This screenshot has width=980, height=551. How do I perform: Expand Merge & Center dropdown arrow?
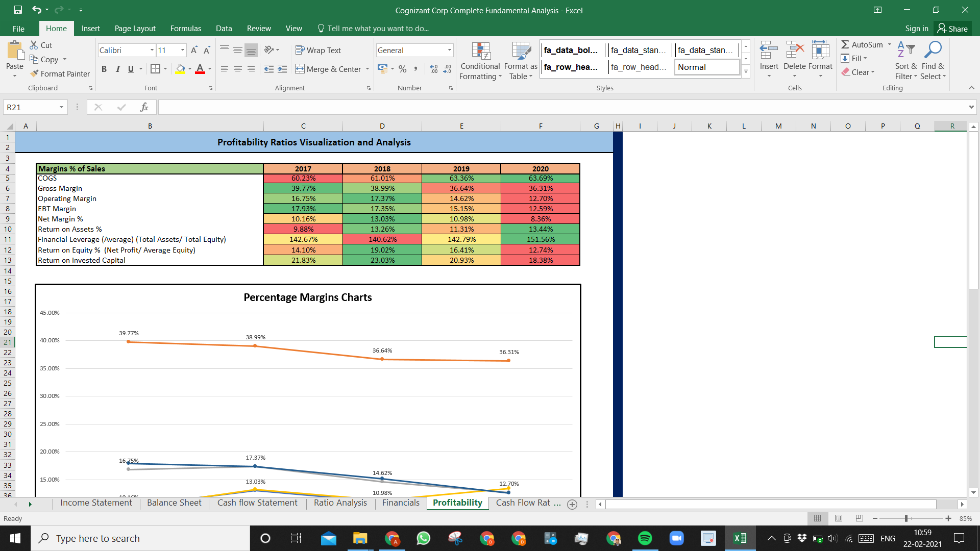pyautogui.click(x=367, y=69)
